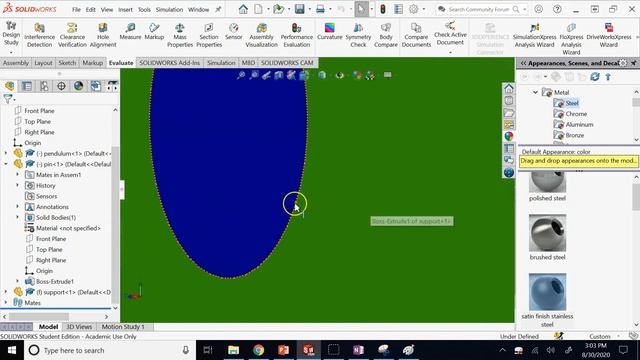Viewport: 640px width, 360px height.
Task: Open the Appearances task pane tab
Action: tap(509, 136)
